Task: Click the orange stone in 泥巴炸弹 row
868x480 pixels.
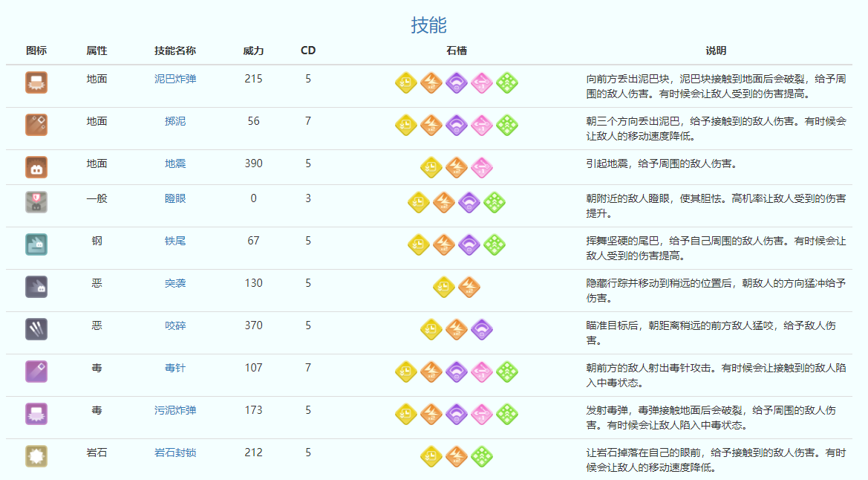Action: pos(431,82)
